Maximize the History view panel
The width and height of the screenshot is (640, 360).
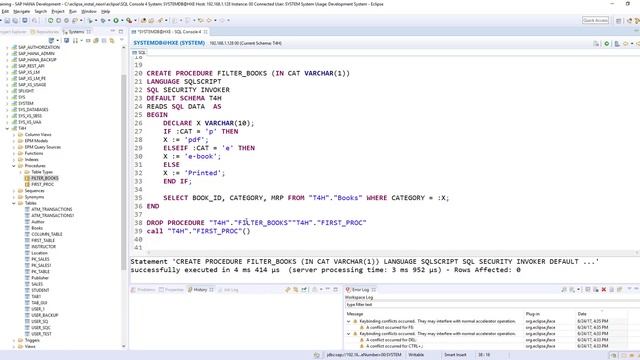[336, 289]
